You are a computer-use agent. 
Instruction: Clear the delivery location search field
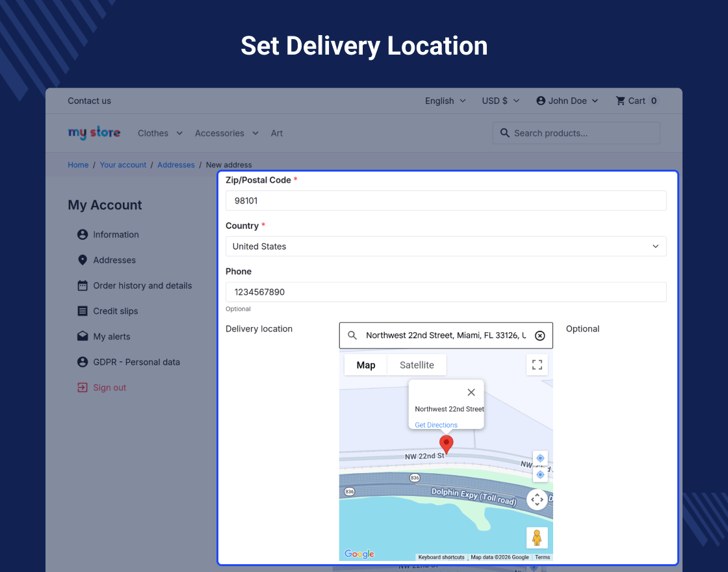539,335
